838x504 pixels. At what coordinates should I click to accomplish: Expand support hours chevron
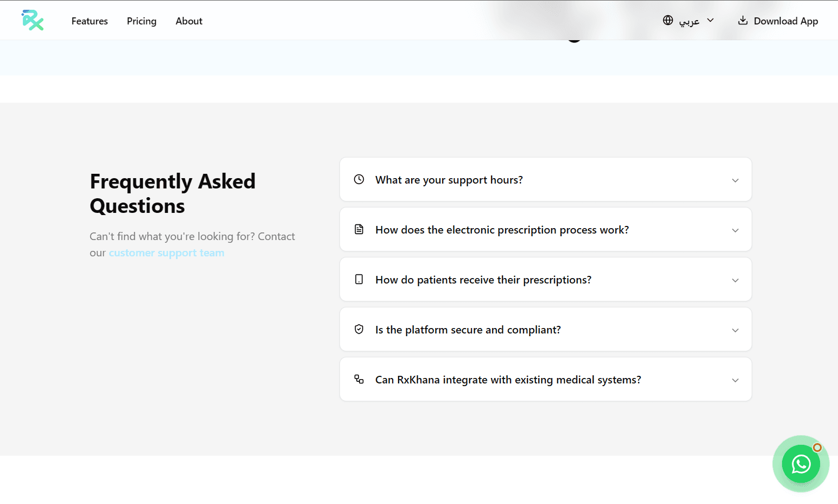tap(735, 180)
